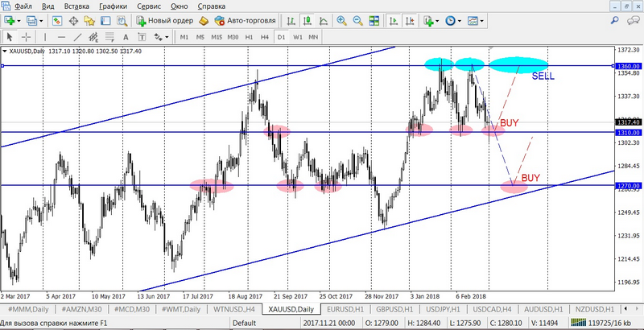This screenshot has width=644, height=330.
Task: Toggle the Chart Shift button
Action: 409,21
